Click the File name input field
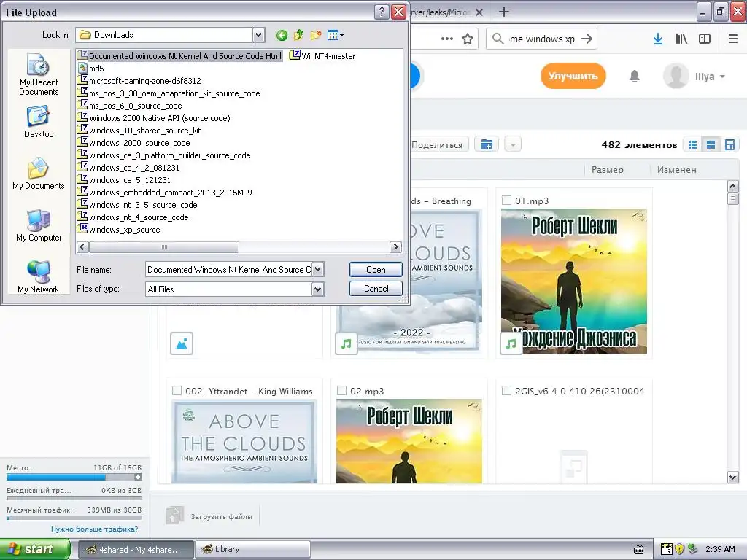This screenshot has width=747, height=560. pyautogui.click(x=228, y=270)
